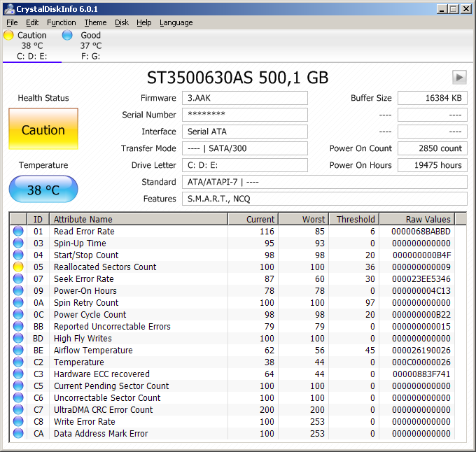This screenshot has width=476, height=452.
Task: Select the Caution disk C: D: E: tab
Action: [32, 45]
